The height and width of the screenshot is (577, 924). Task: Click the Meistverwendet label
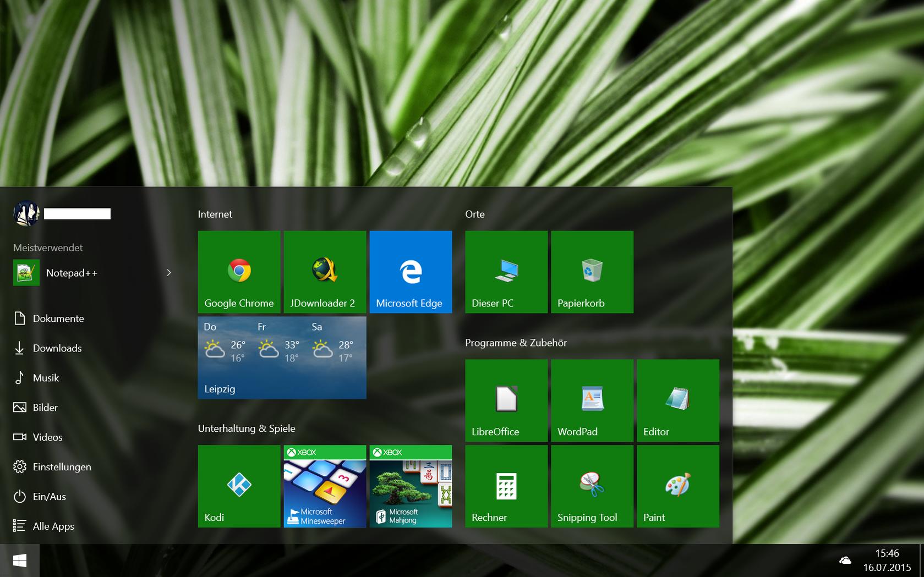tap(48, 248)
